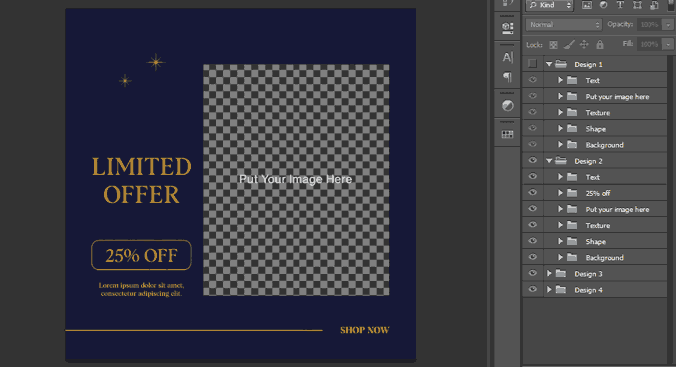This screenshot has width=676, height=367.
Task: Hide the Design 2 group
Action: (532, 160)
